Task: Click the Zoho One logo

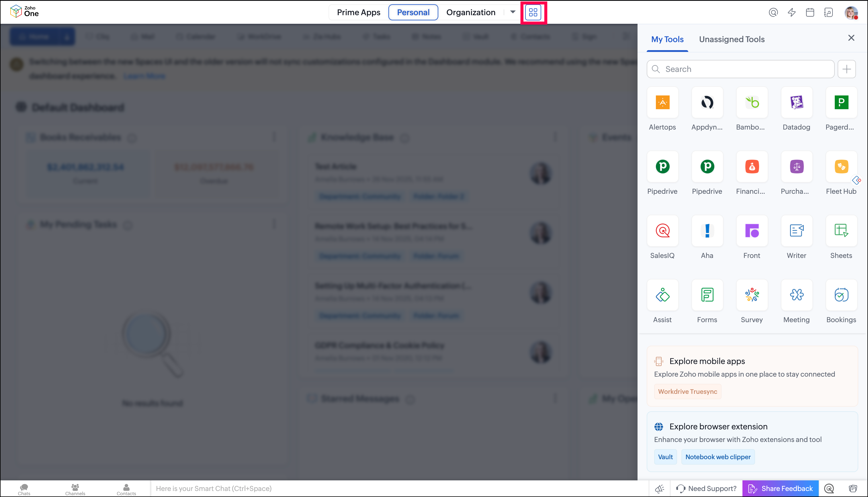Action: 24,11
